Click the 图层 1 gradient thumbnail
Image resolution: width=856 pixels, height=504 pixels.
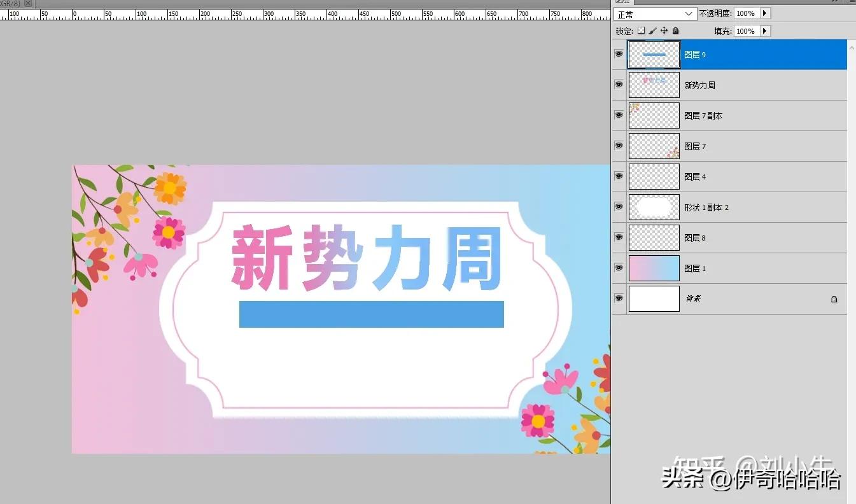pos(654,268)
